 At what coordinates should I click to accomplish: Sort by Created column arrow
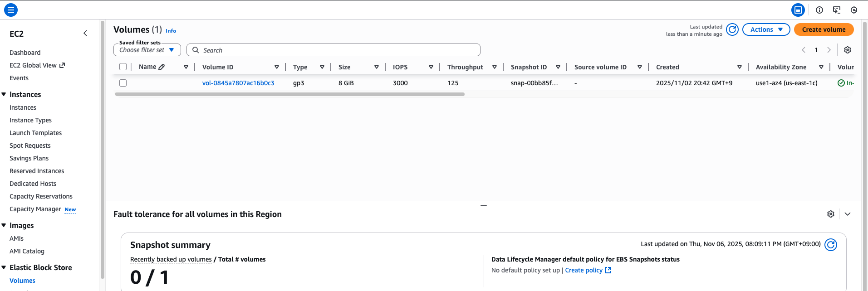740,67
